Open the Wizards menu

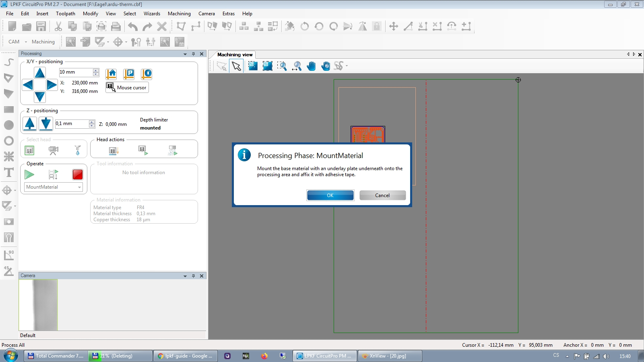click(x=152, y=14)
